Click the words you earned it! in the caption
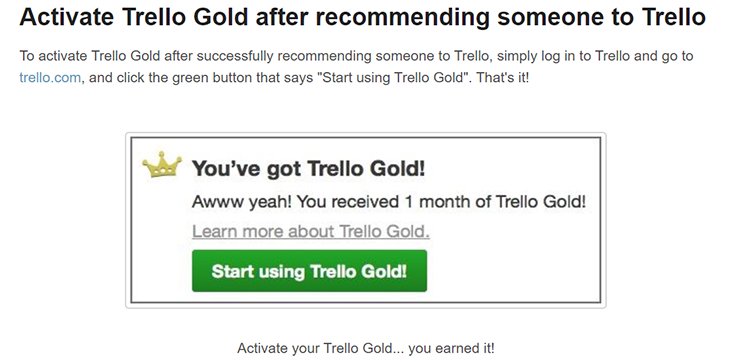Viewport: 750px width, 362px height. 452,348
